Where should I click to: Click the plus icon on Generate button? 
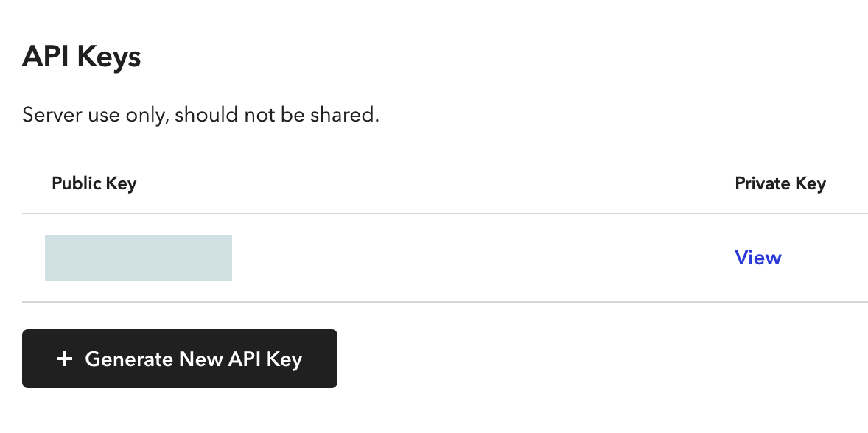pos(65,359)
